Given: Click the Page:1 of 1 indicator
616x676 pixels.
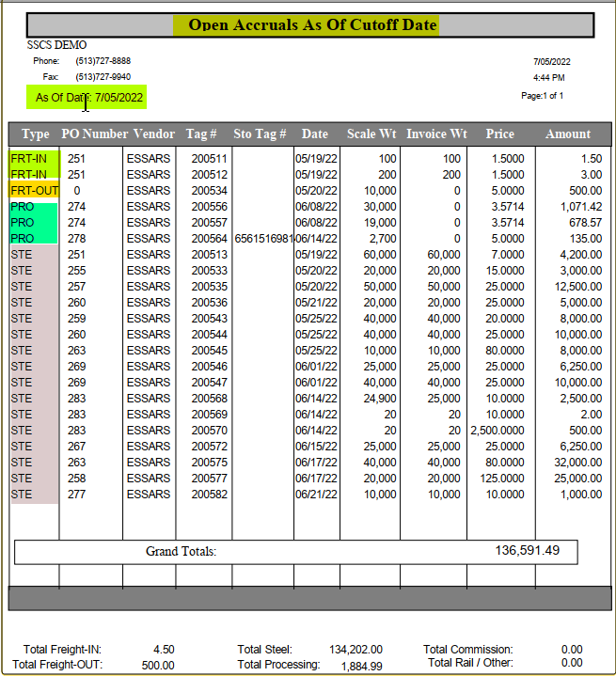Looking at the screenshot, I should pos(543,96).
